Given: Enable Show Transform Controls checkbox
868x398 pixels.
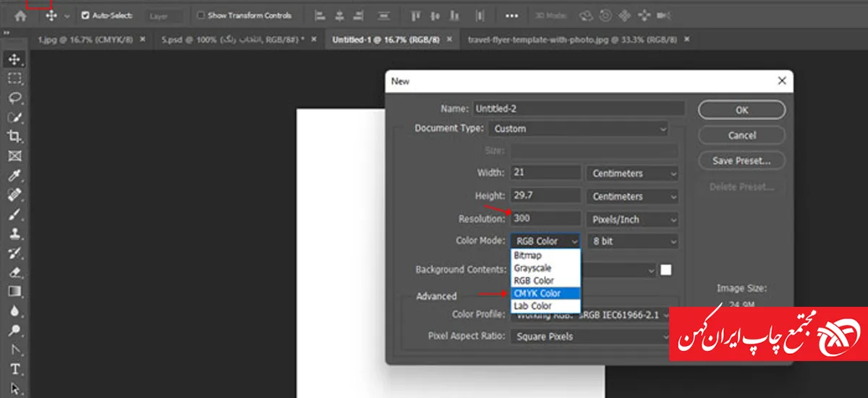Looking at the screenshot, I should click(201, 15).
